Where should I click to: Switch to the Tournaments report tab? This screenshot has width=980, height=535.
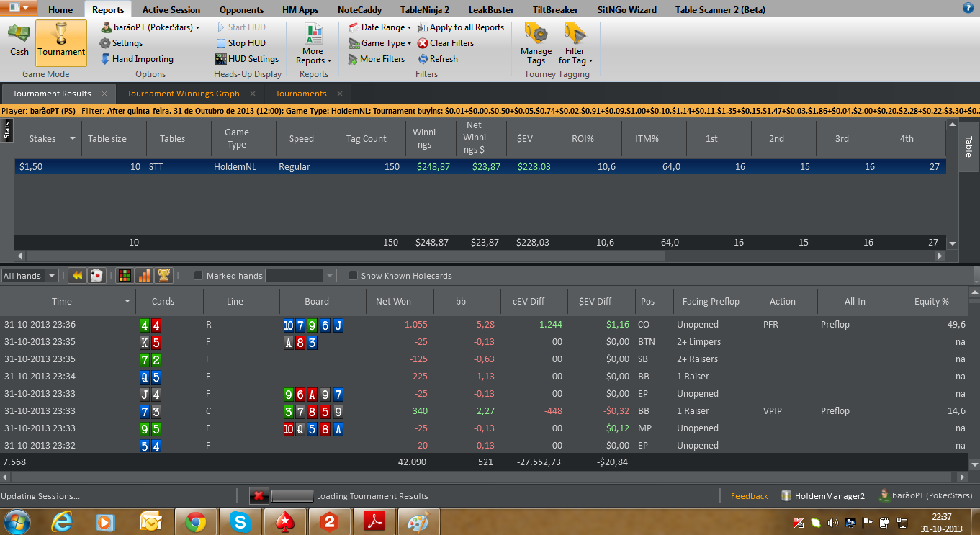(301, 94)
